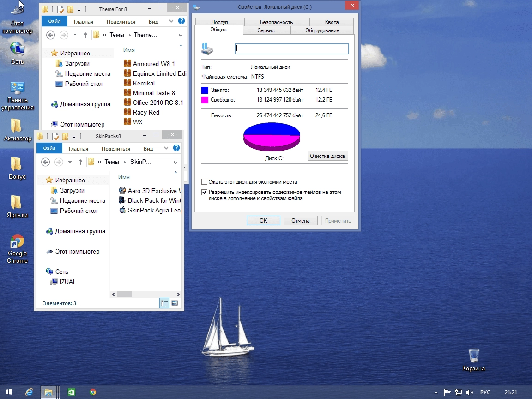Click the disk label input field
The width and height of the screenshot is (532, 399).
pos(292,48)
